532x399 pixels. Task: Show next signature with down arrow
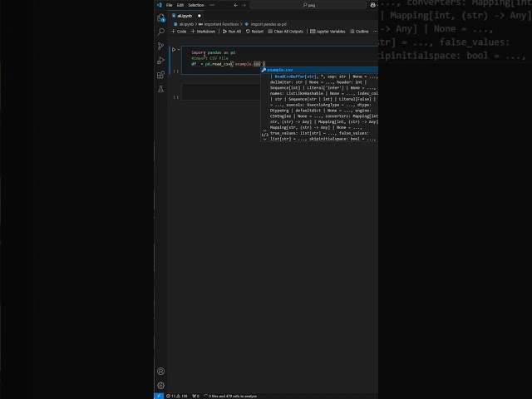point(264,139)
